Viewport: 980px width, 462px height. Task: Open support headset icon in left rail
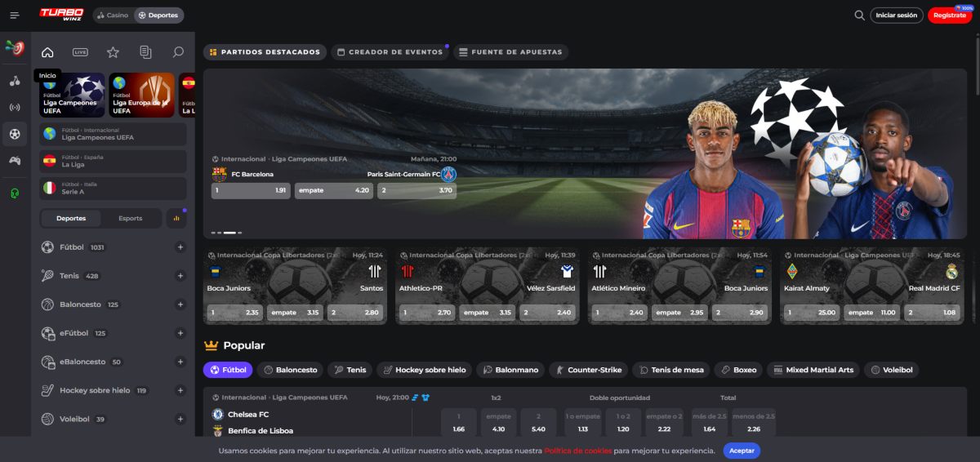(x=15, y=192)
